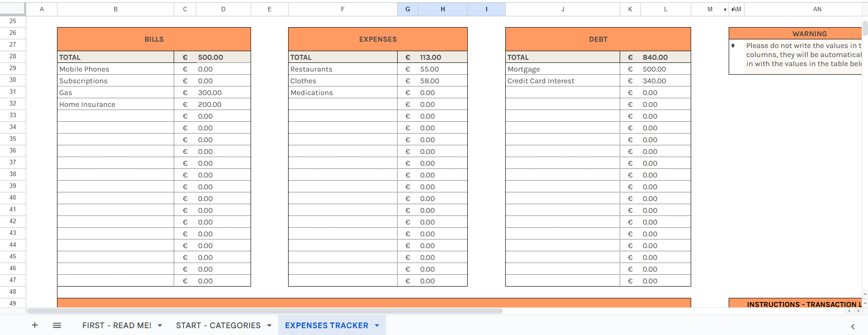The height and width of the screenshot is (335, 868).
Task: Expand hidden columns using arrow in column M
Action: pos(725,9)
